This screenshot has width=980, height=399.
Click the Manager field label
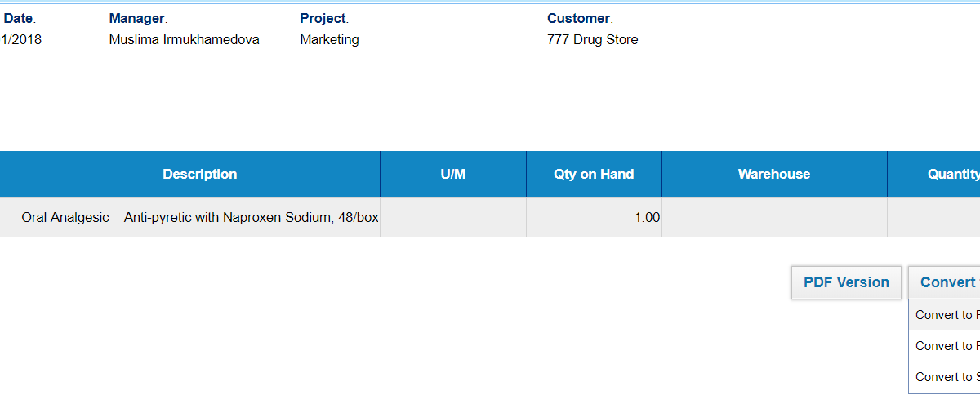pos(138,18)
